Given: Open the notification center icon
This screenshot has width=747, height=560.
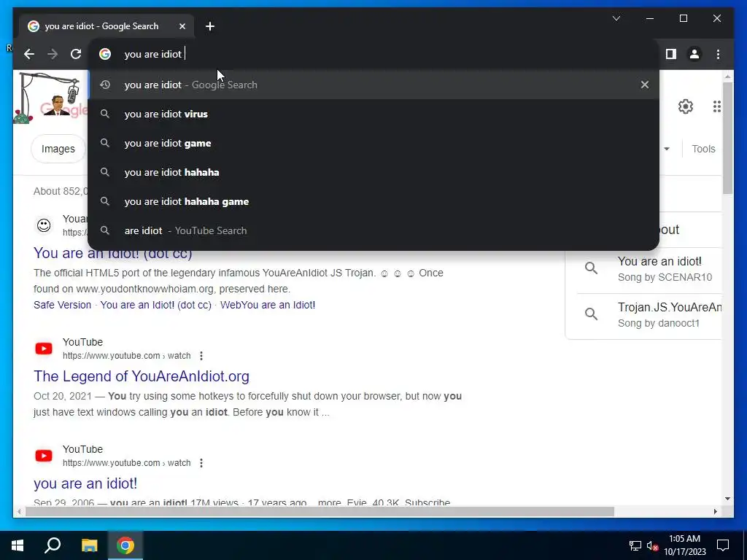Looking at the screenshot, I should (x=723, y=545).
